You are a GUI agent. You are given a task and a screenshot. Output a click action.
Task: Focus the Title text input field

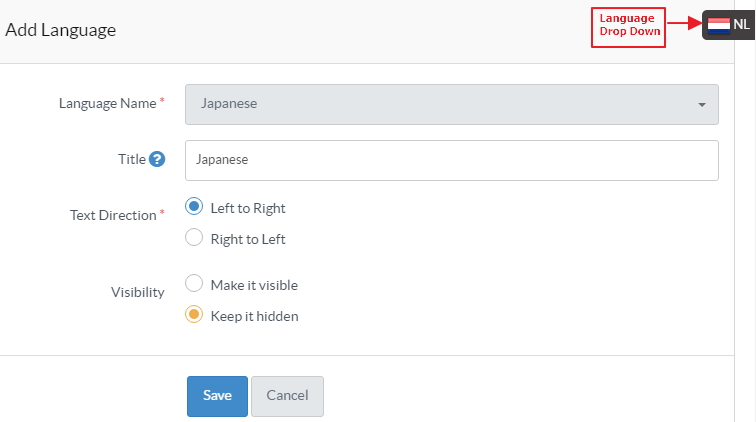click(x=451, y=160)
